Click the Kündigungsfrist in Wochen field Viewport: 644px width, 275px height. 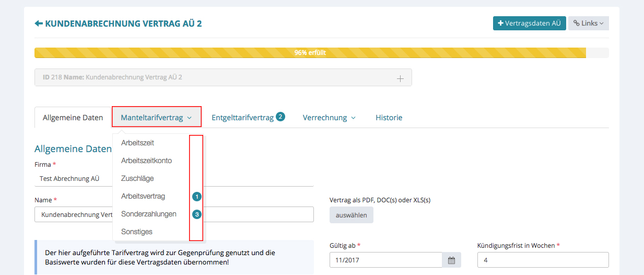(543, 260)
